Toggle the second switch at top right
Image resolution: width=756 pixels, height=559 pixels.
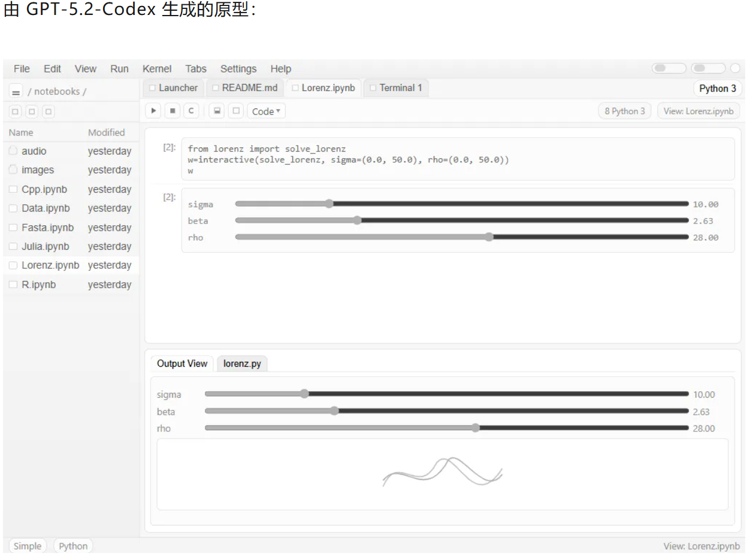pyautogui.click(x=707, y=68)
